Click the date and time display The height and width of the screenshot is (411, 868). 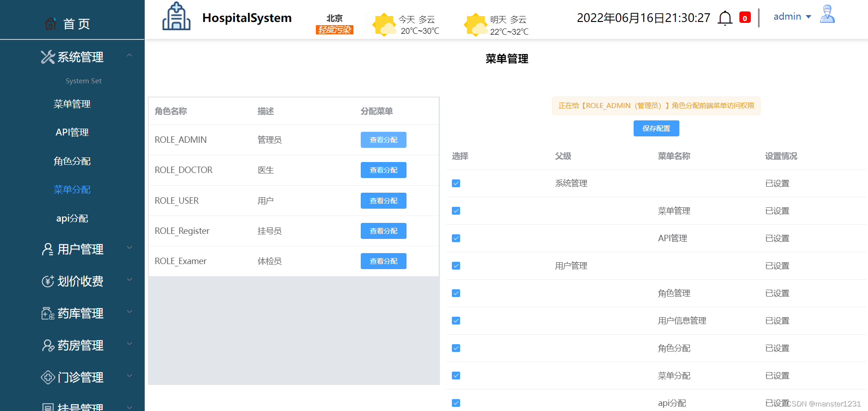tap(643, 18)
